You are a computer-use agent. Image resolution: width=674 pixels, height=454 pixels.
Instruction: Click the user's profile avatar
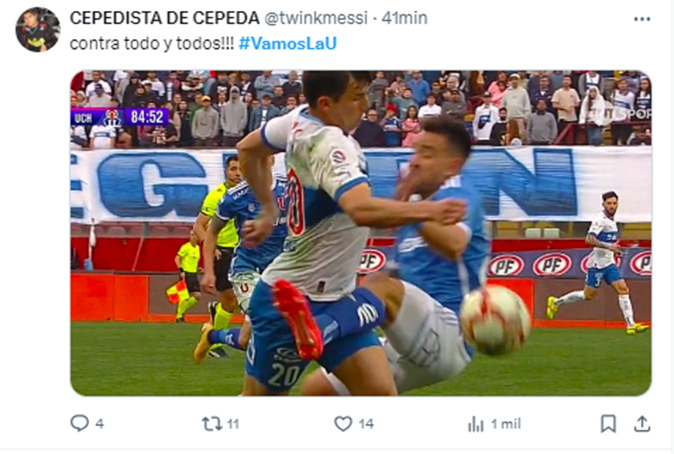coord(38,29)
